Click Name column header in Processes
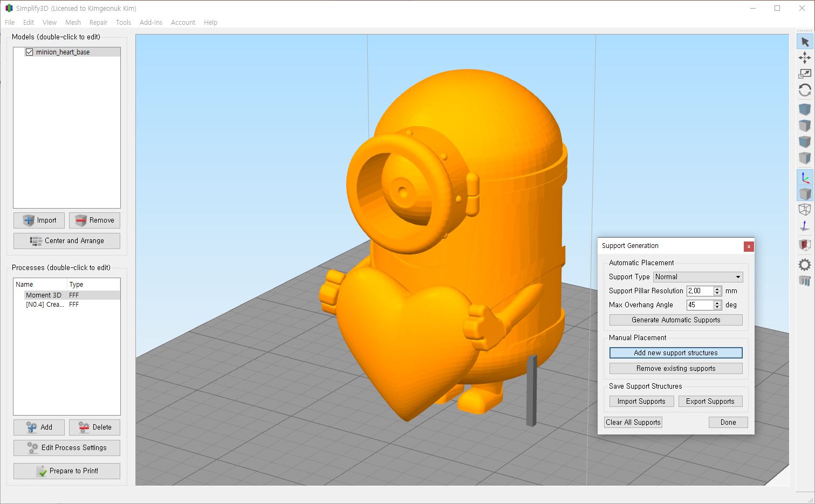This screenshot has width=815, height=504. [x=40, y=284]
